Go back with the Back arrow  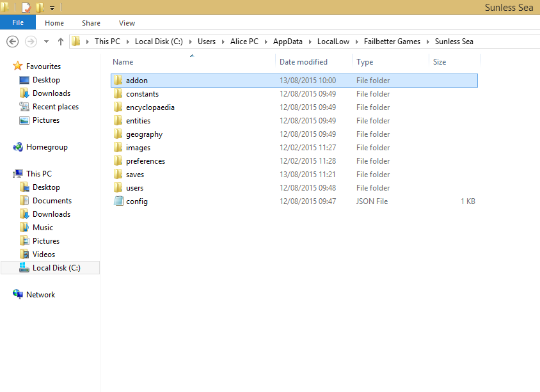coord(13,42)
